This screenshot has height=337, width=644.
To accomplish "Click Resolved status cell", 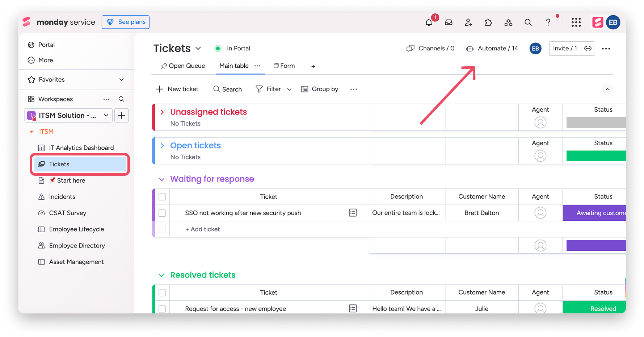I will pos(594,307).
